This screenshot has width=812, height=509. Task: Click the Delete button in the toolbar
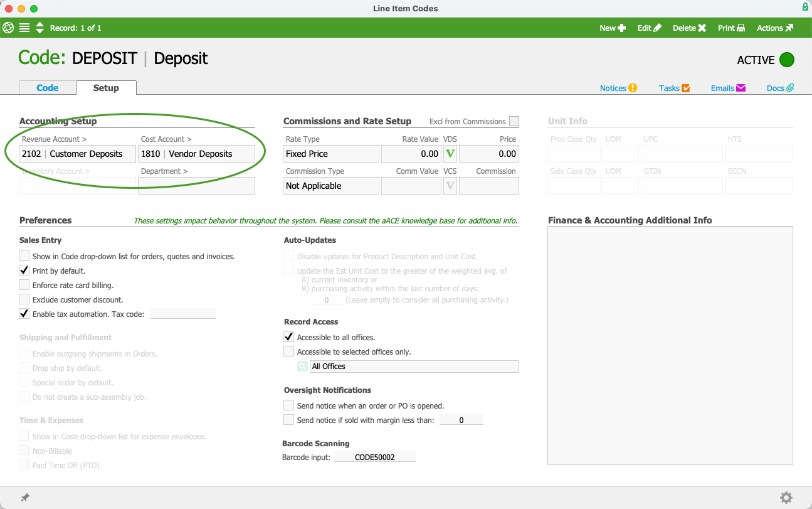point(689,28)
